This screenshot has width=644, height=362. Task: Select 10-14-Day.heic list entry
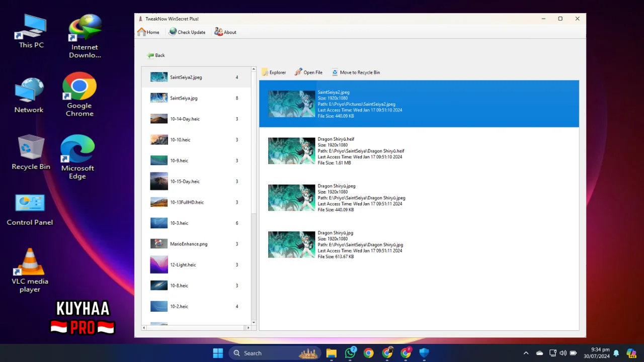tap(196, 119)
